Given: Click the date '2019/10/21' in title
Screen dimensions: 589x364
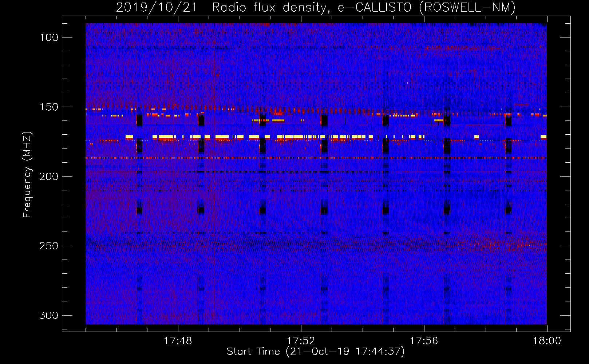Looking at the screenshot, I should [x=157, y=7].
